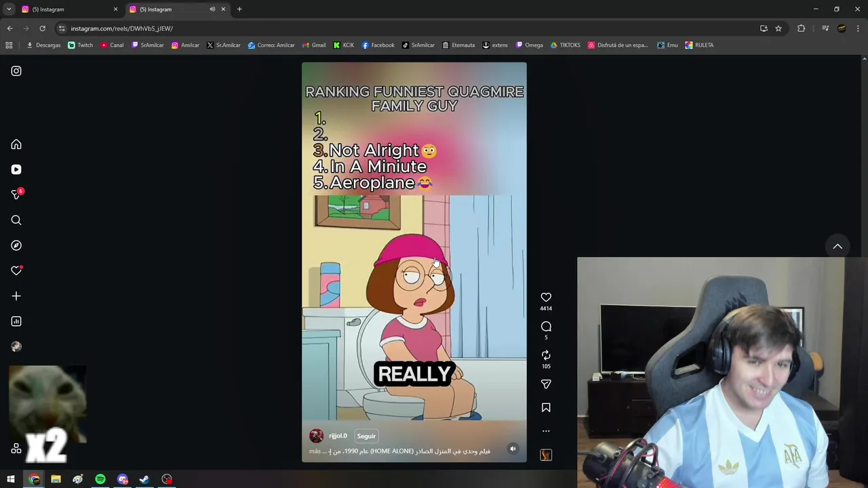Close the active Instagram tab
868x488 pixels.
[x=223, y=9]
